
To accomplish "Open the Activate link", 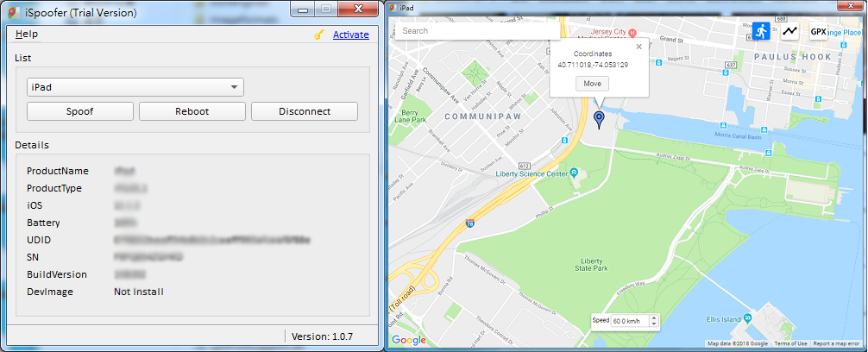I will [351, 35].
